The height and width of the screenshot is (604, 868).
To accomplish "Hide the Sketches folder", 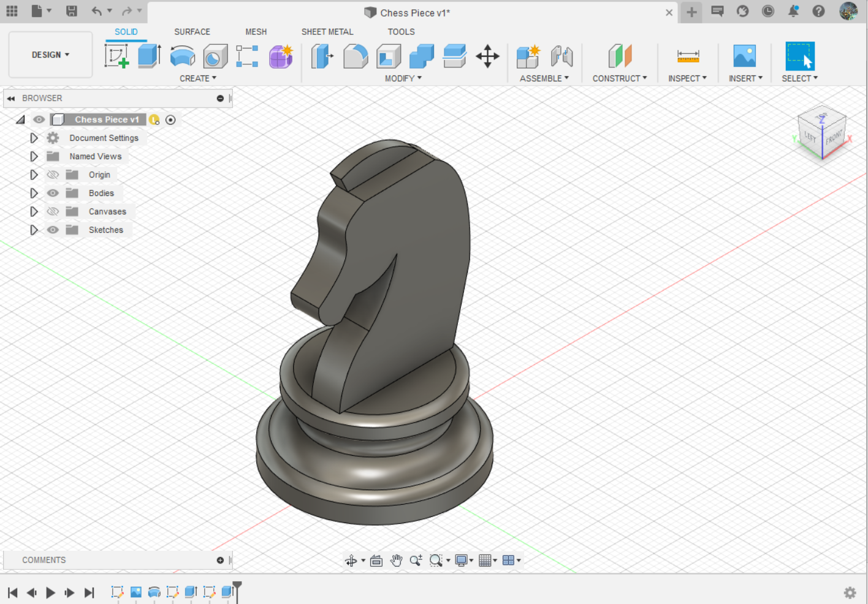I will coord(53,230).
